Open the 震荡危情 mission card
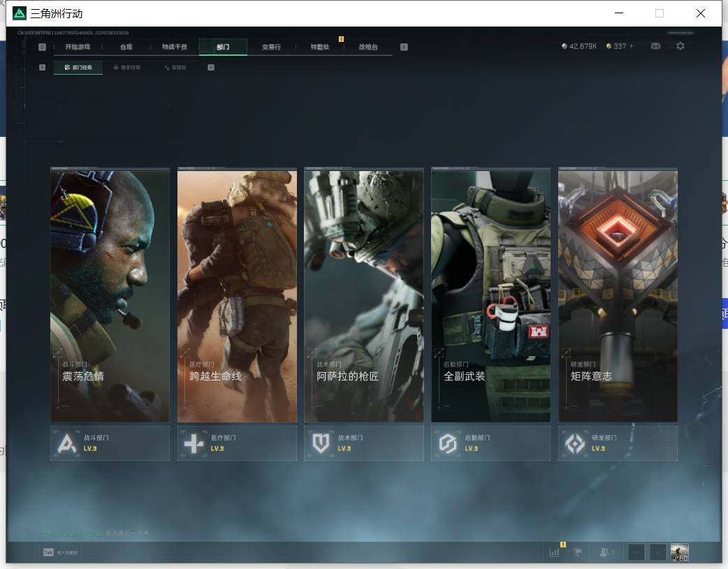 point(110,295)
